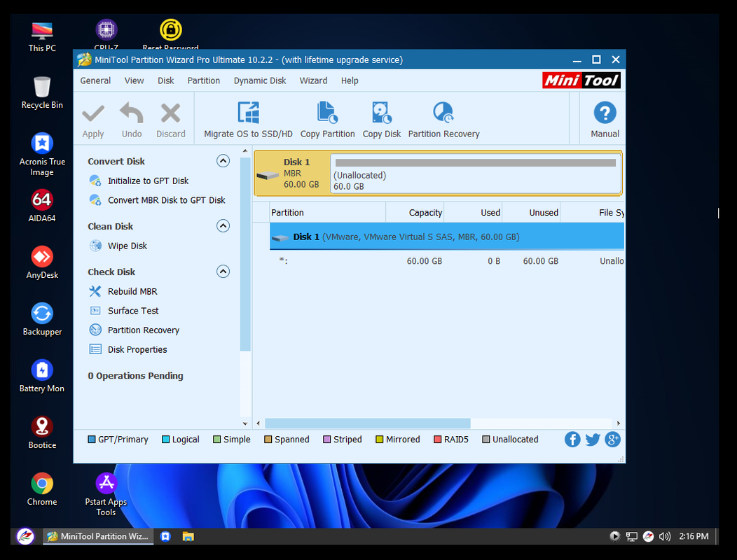Click the Apply checkmark icon
The height and width of the screenshot is (560, 737).
coord(93,113)
